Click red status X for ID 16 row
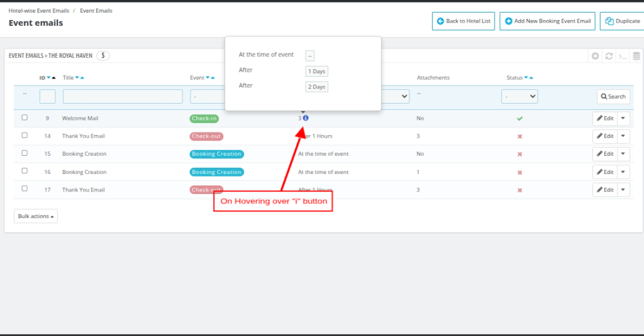 coord(520,172)
